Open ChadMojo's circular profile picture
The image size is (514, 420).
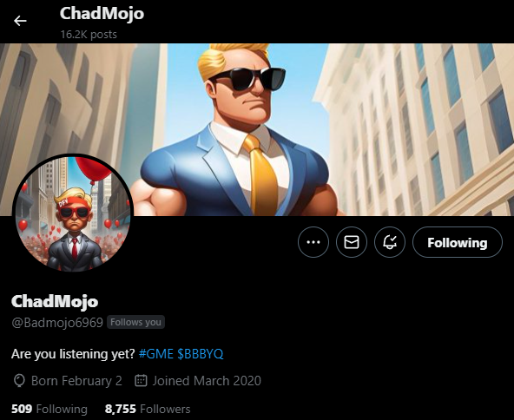coord(73,213)
